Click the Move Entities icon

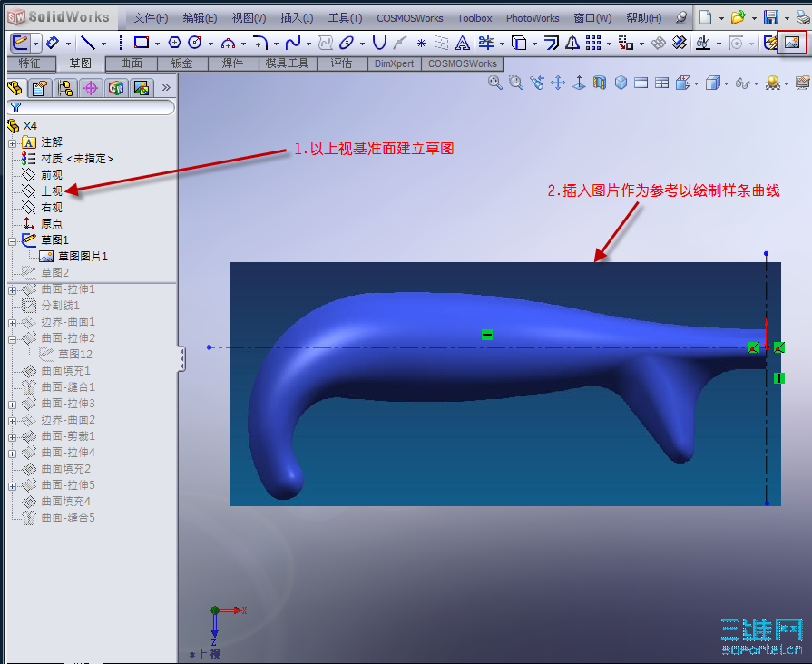pyautogui.click(x=626, y=43)
